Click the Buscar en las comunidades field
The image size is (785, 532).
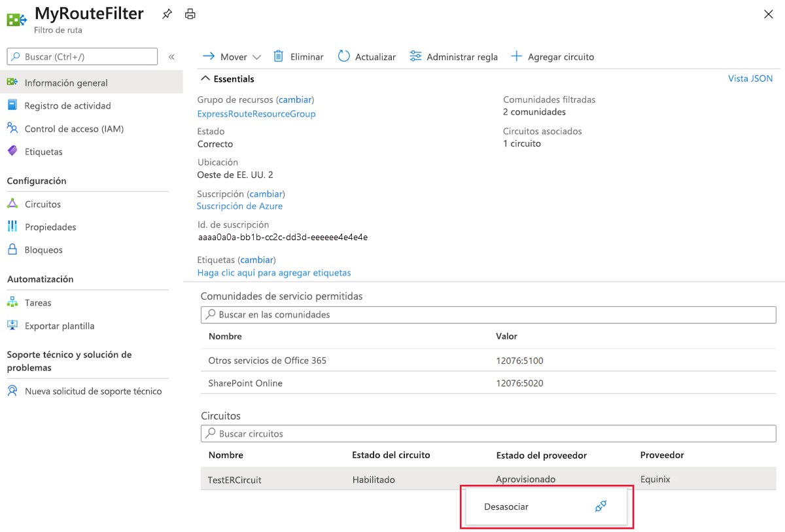(x=488, y=315)
